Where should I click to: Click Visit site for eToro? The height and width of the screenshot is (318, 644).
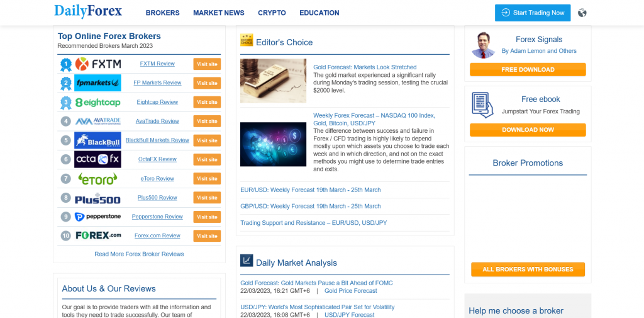[207, 179]
